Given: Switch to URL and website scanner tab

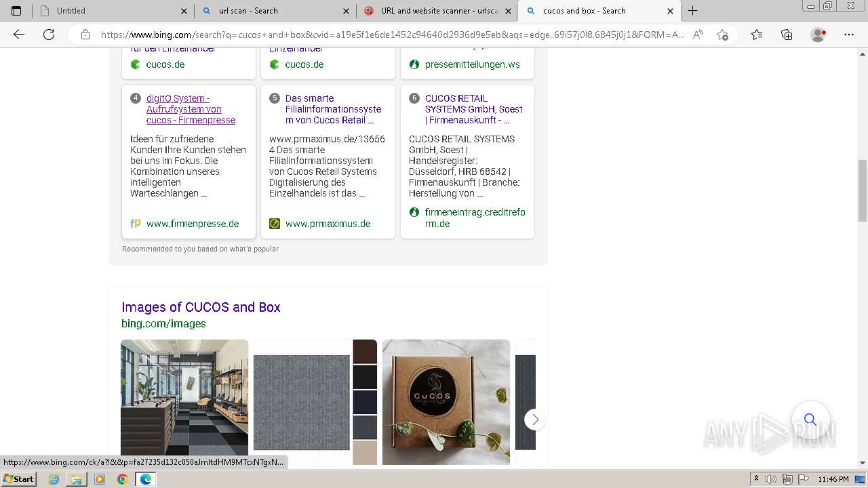Looking at the screenshot, I should tap(439, 11).
